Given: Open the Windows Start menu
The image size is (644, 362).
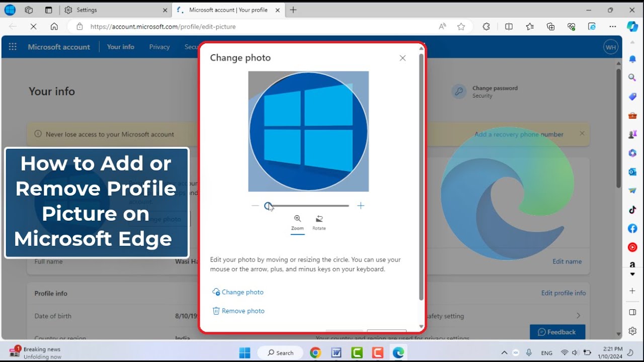Looking at the screenshot, I should [x=245, y=352].
